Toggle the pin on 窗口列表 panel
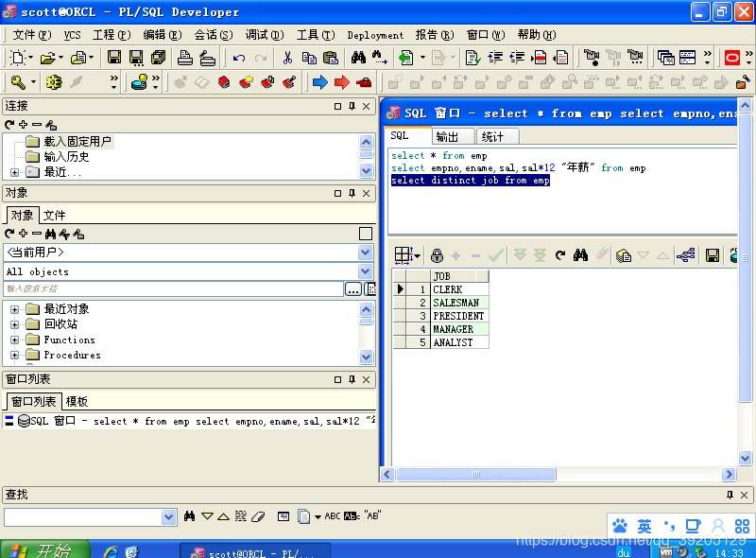 click(x=352, y=379)
